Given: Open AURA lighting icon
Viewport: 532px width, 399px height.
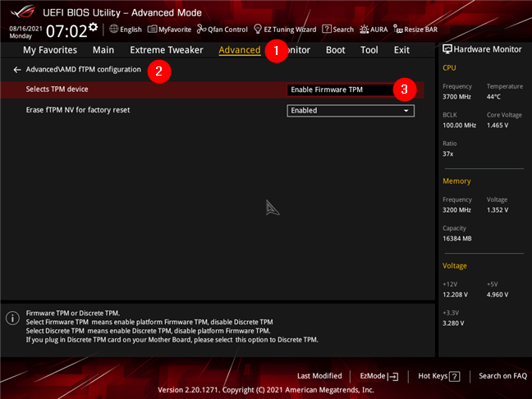Looking at the screenshot, I should tap(364, 30).
